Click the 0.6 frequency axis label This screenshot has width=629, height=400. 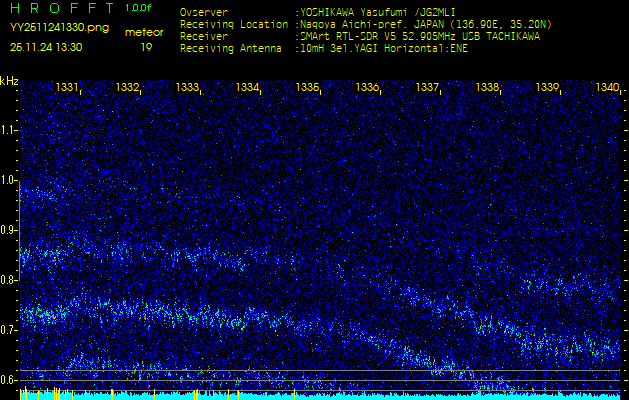(9, 379)
